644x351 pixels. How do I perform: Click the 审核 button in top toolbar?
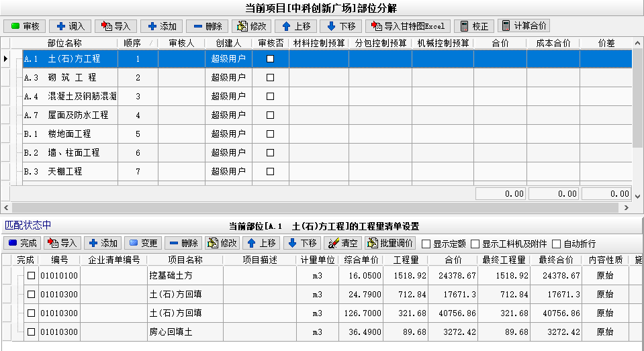tap(24, 26)
